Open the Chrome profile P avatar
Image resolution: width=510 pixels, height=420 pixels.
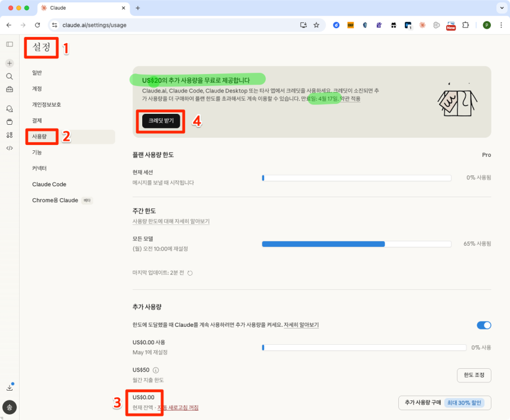click(487, 25)
